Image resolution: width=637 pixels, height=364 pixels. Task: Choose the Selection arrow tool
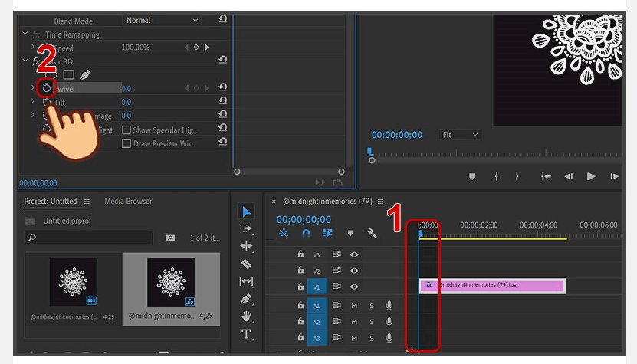[246, 212]
